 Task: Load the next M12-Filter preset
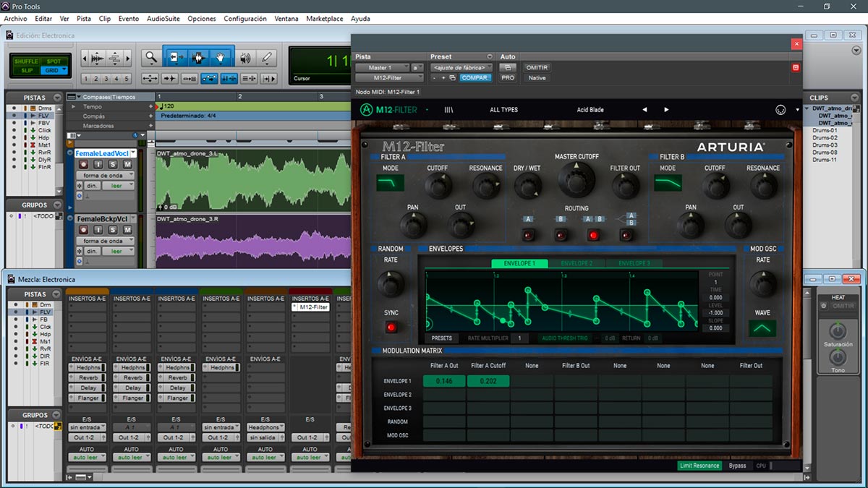(x=666, y=110)
